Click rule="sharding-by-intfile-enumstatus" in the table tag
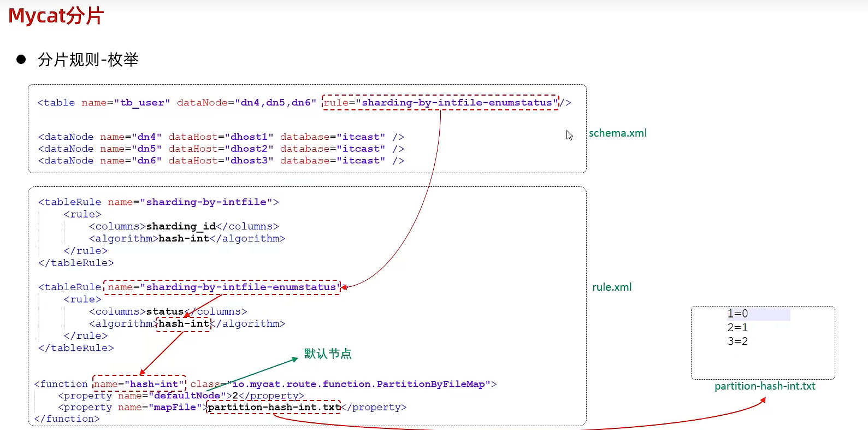The image size is (868, 430). click(x=441, y=102)
